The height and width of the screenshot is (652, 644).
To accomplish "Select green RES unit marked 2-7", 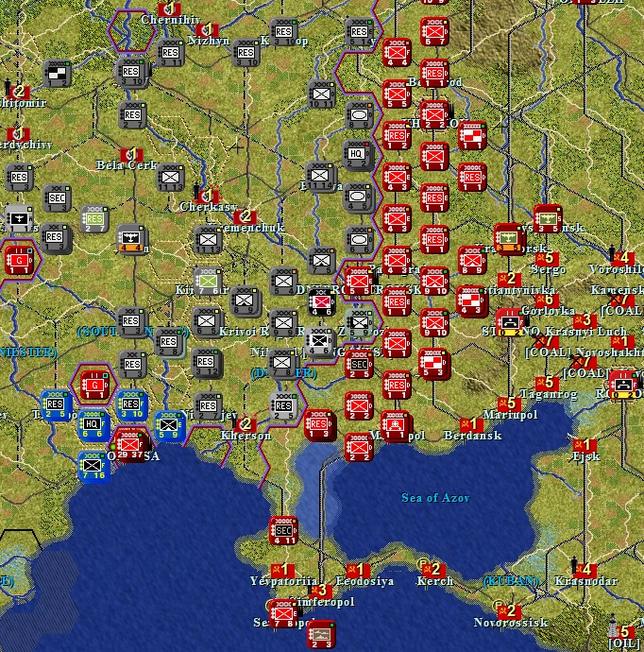I will click(94, 220).
